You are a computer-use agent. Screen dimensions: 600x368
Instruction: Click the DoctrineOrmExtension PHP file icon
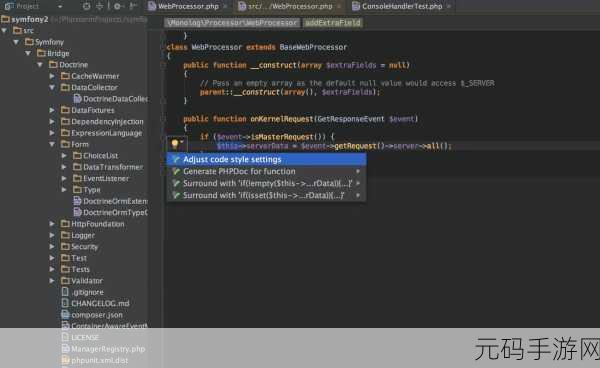[x=77, y=201]
